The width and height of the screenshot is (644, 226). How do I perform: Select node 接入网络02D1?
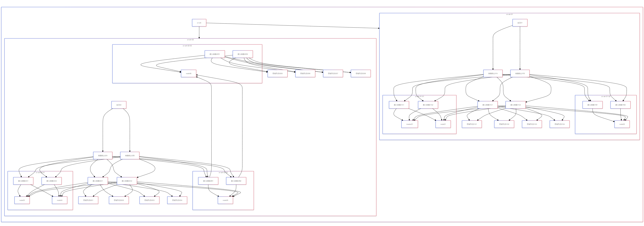coord(215,54)
